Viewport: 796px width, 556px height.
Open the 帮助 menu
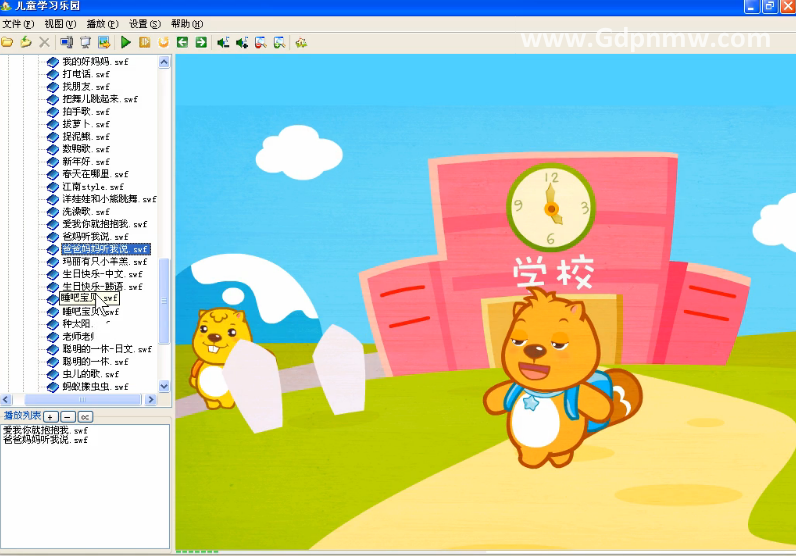point(187,24)
